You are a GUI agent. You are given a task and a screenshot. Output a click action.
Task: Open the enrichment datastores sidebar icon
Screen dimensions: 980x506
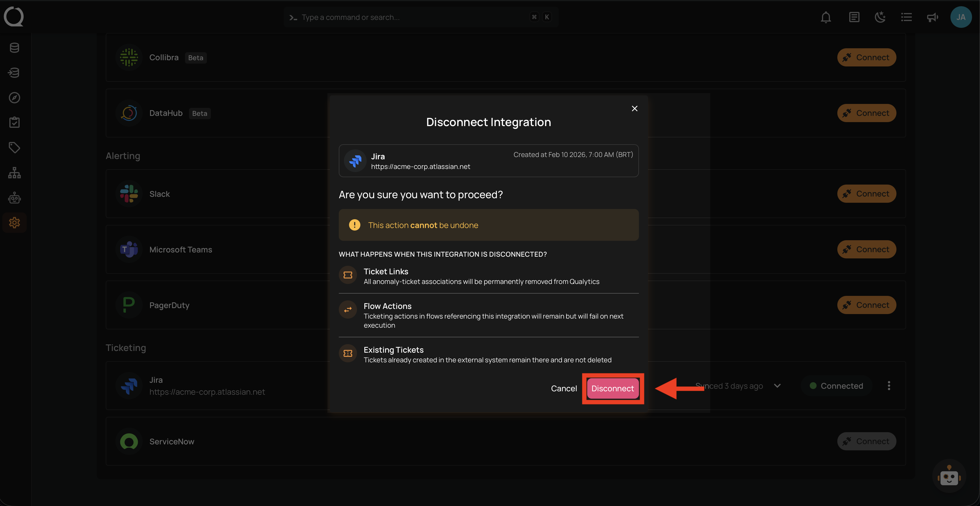tap(14, 73)
